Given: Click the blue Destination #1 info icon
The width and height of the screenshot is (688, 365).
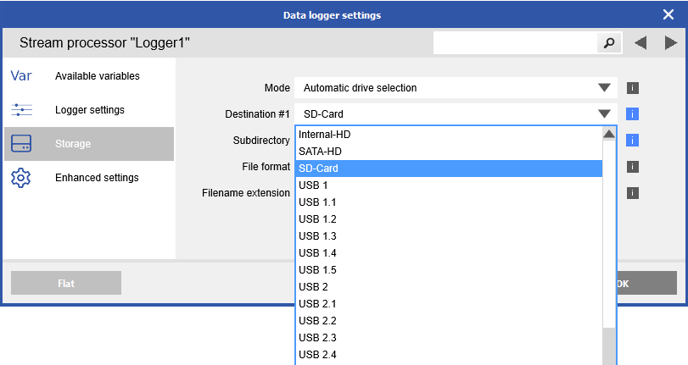Looking at the screenshot, I should coord(632,114).
